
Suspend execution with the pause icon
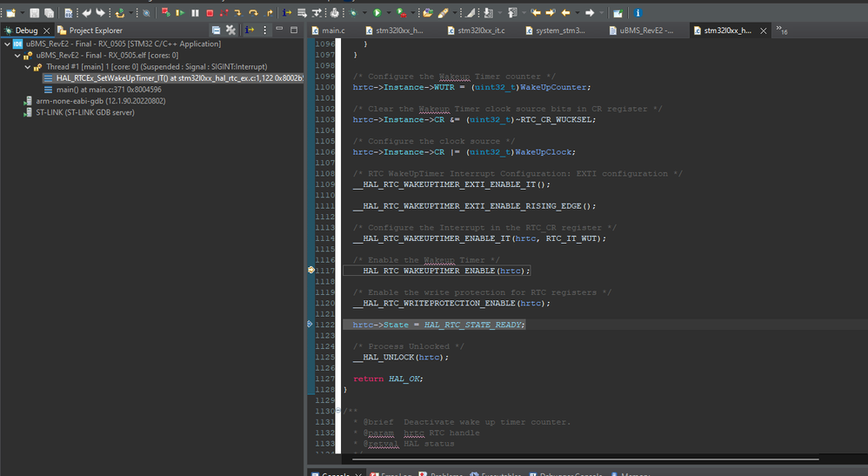pos(195,13)
